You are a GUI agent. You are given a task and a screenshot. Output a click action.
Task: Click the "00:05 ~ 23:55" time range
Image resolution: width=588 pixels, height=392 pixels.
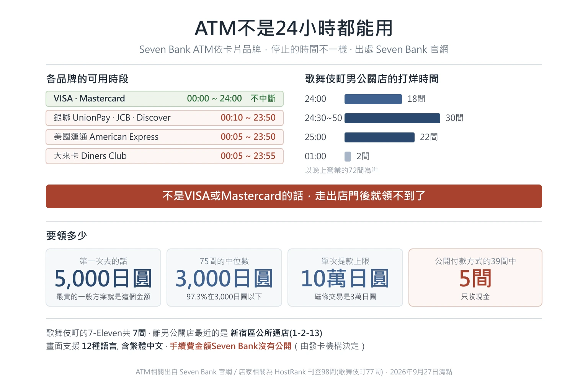(x=248, y=156)
